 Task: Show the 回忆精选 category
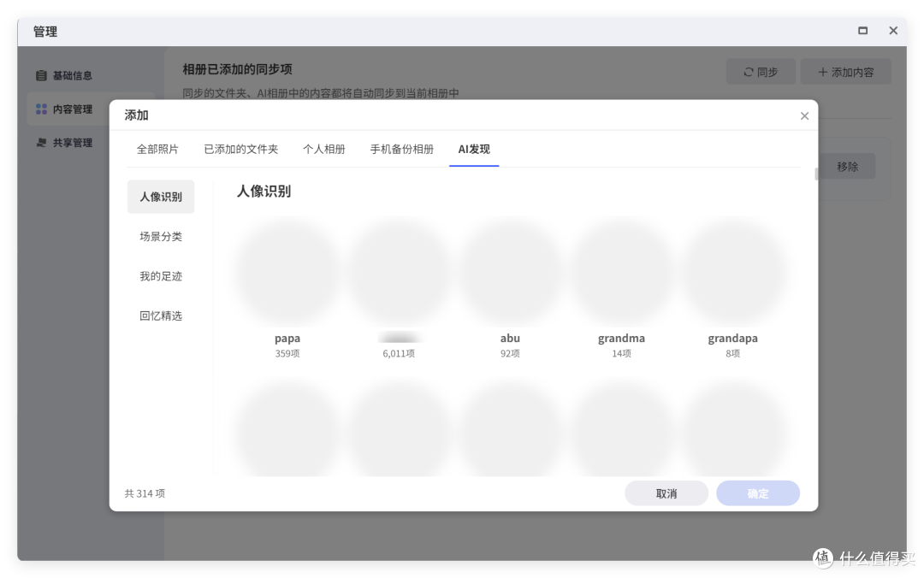[161, 316]
